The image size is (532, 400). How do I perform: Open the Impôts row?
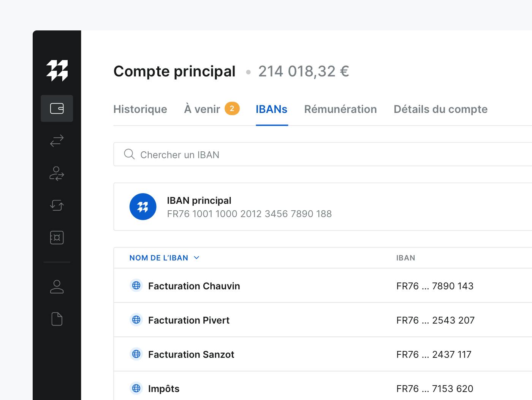pyautogui.click(x=323, y=386)
